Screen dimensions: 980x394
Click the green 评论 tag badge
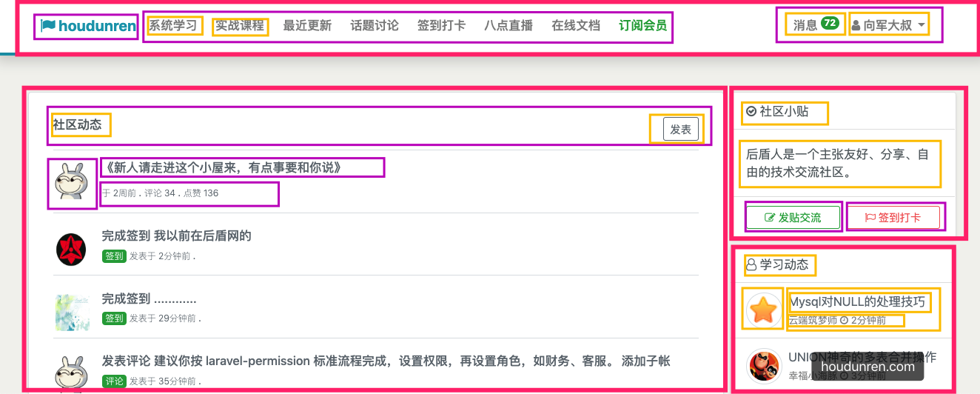pyautogui.click(x=114, y=381)
